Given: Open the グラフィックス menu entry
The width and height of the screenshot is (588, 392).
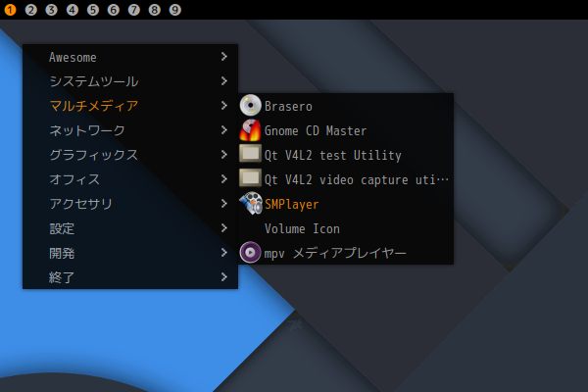Looking at the screenshot, I should [130, 155].
